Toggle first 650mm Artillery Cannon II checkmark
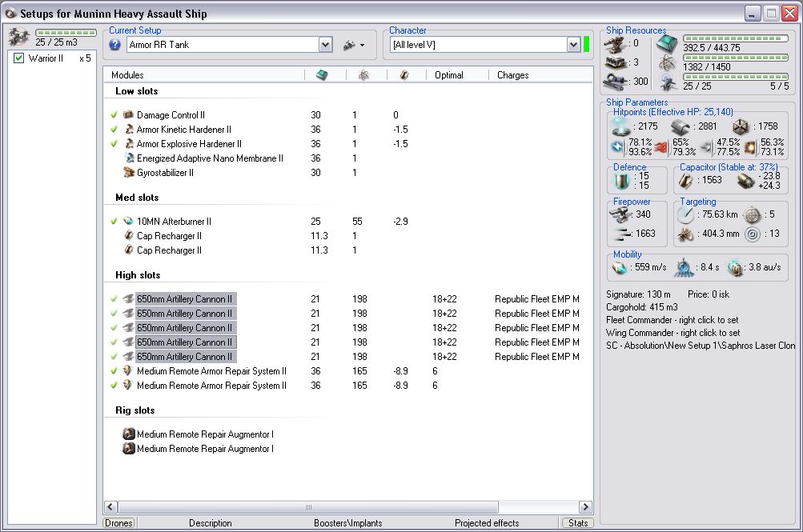 [x=114, y=298]
